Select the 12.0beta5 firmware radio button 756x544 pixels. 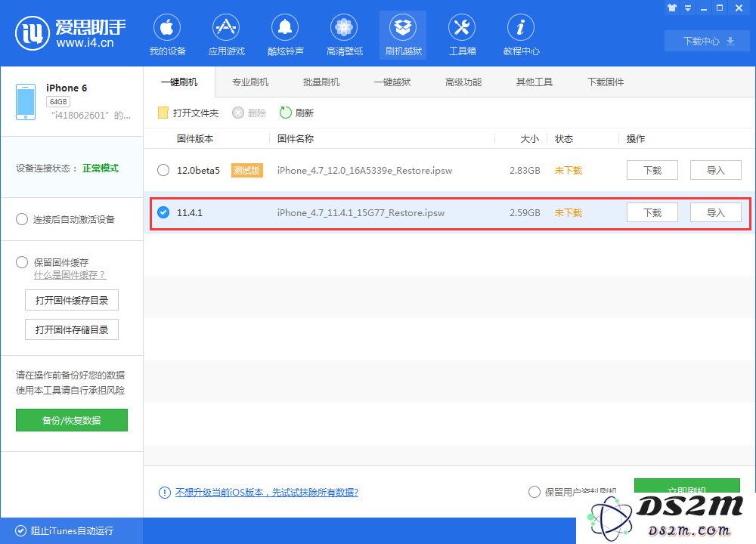coord(163,170)
